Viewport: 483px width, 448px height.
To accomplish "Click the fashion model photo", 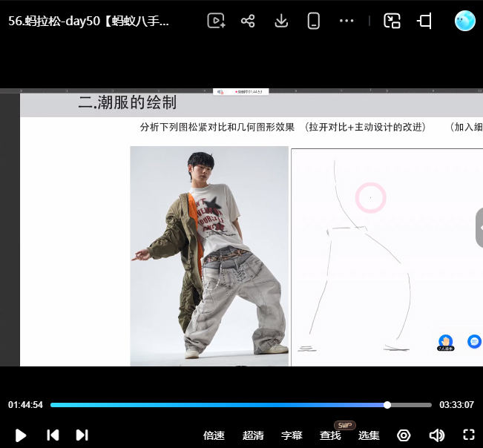I will pos(209,256).
